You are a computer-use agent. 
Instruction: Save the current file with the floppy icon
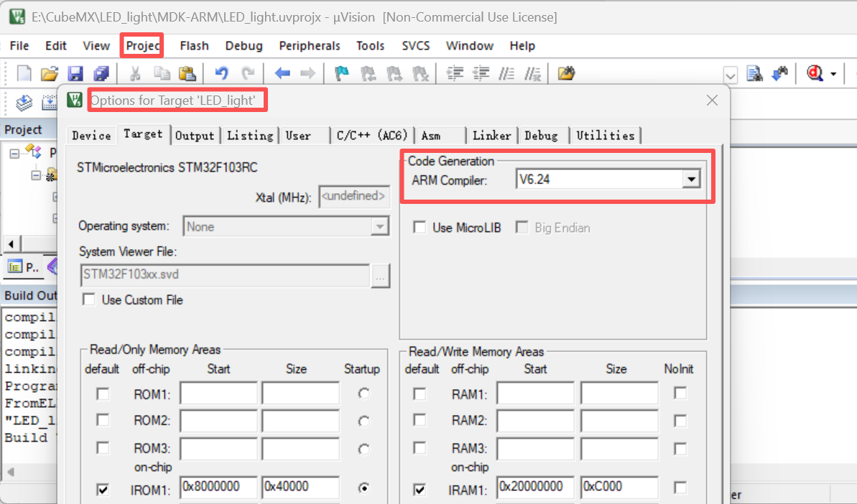pyautogui.click(x=75, y=73)
